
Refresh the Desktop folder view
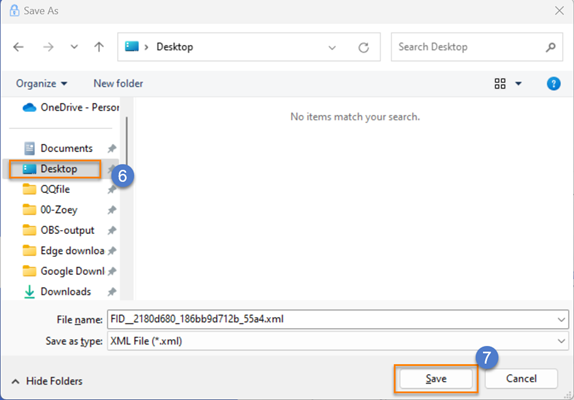pos(364,47)
